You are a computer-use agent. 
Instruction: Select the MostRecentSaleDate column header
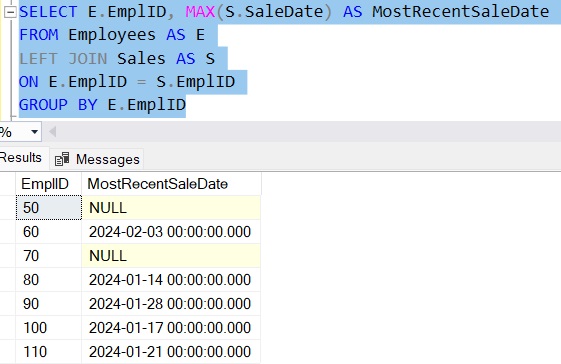(171, 184)
